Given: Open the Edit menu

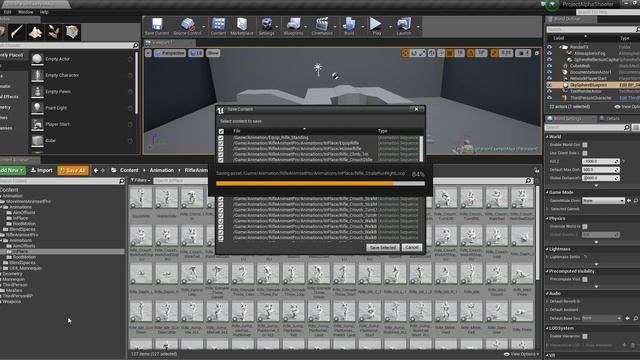Looking at the screenshot, I should [x=7, y=12].
